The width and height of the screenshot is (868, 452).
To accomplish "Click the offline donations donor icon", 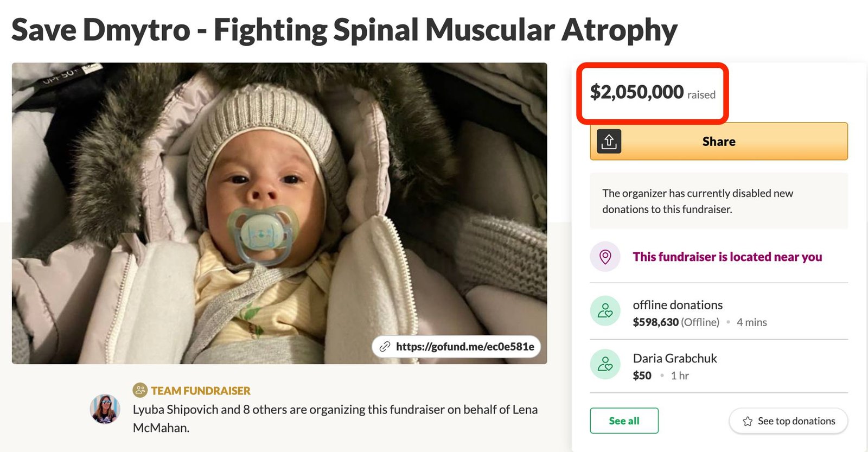I will click(x=605, y=311).
